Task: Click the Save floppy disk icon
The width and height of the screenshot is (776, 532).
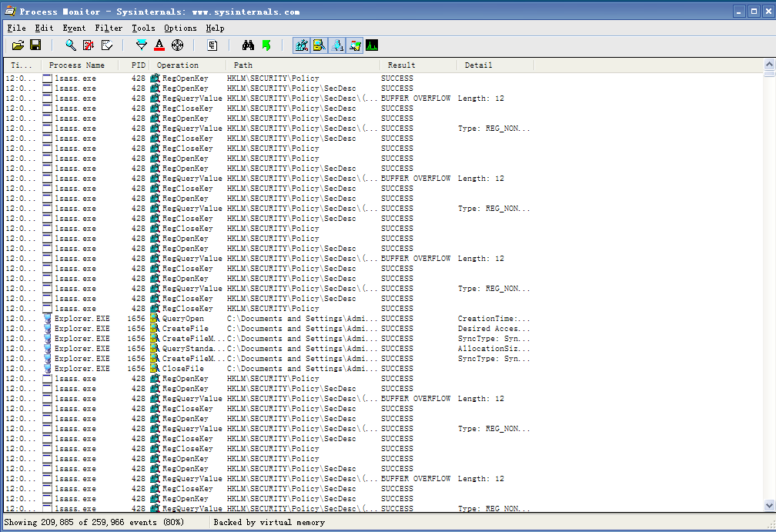Action: 35,45
